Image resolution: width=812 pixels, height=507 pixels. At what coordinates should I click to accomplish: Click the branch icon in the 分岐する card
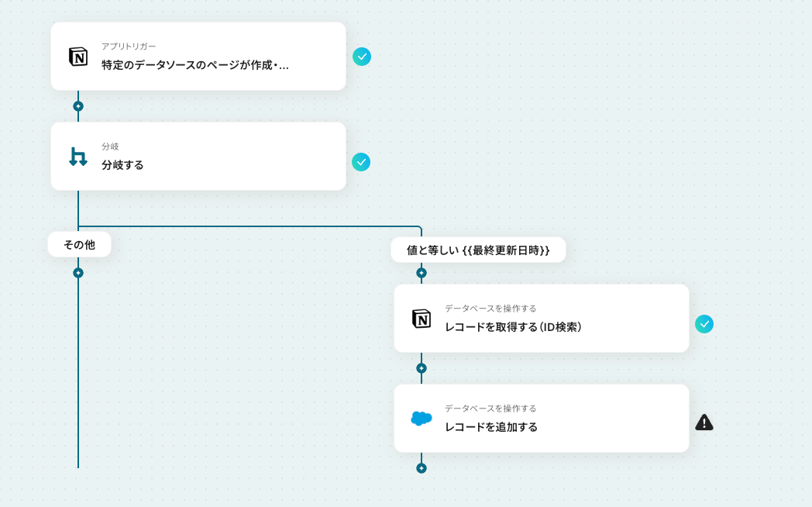(78, 157)
